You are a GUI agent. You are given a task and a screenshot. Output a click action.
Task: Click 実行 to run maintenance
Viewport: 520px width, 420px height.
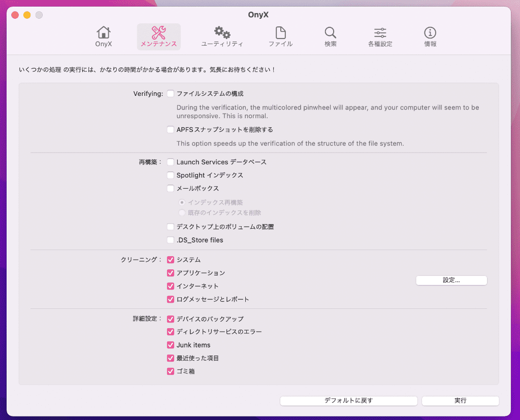pyautogui.click(x=460, y=401)
